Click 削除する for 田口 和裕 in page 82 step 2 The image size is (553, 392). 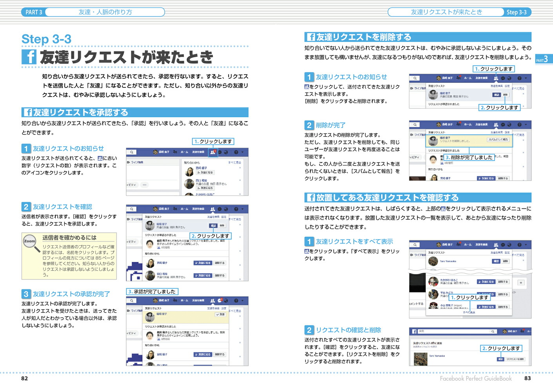220,276
